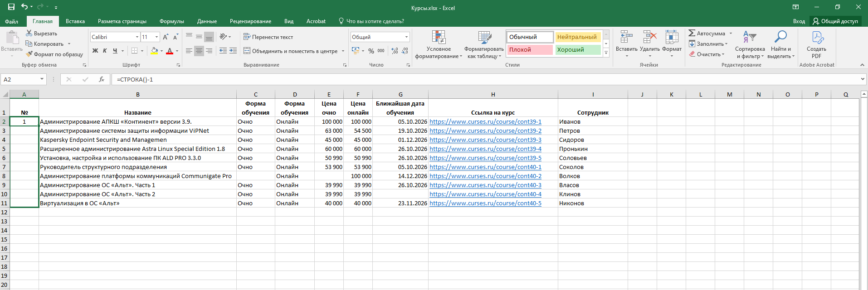This screenshot has height=290, width=868.
Task: Decrease decimal places
Action: (x=405, y=51)
